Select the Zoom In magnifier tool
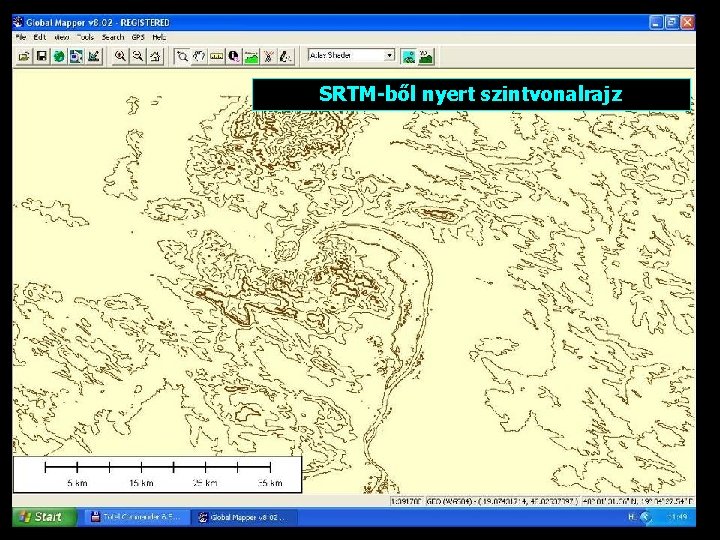This screenshot has height=540, width=720. (120, 56)
